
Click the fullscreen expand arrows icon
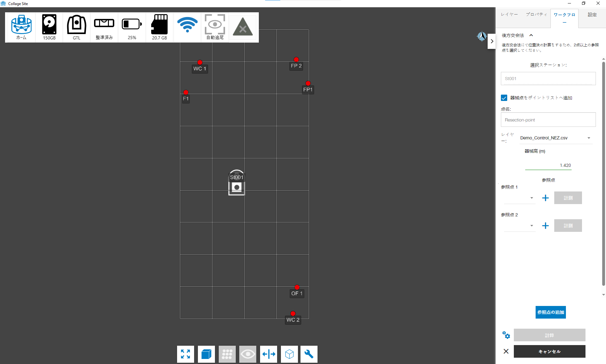pyautogui.click(x=186, y=354)
